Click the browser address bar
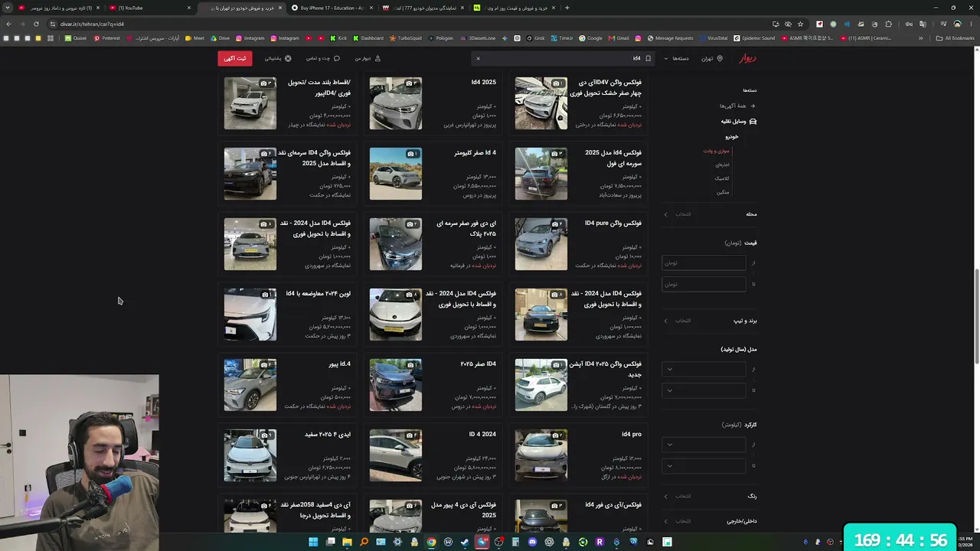This screenshot has width=980, height=551. click(x=413, y=24)
